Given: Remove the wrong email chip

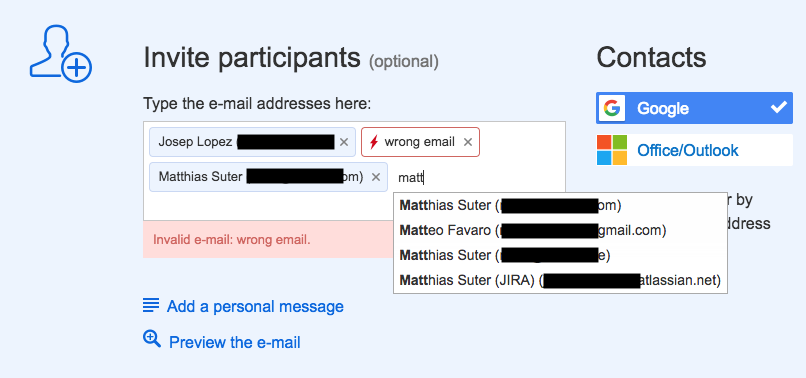Looking at the screenshot, I should click(x=468, y=142).
